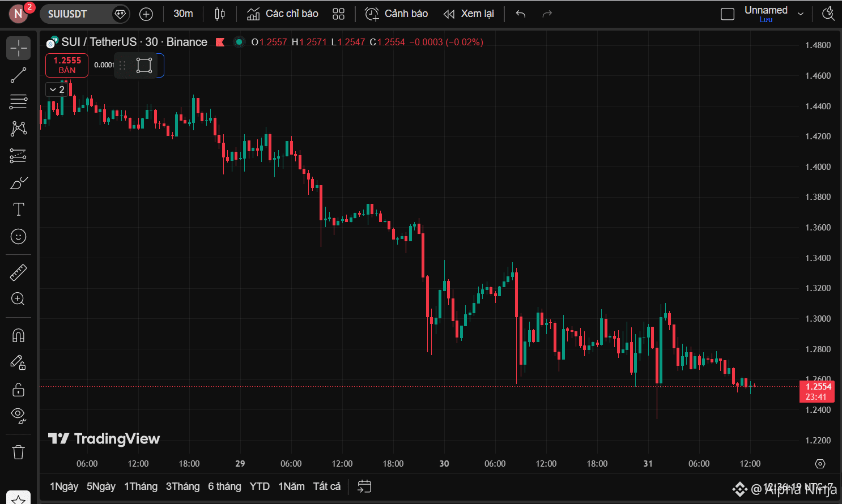Select the trend line drawing tool

[18, 75]
